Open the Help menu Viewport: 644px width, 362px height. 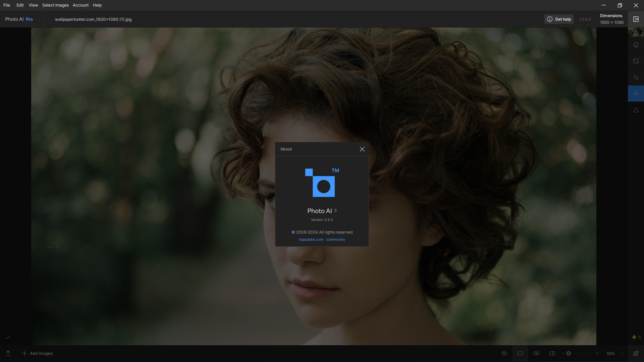point(97,5)
